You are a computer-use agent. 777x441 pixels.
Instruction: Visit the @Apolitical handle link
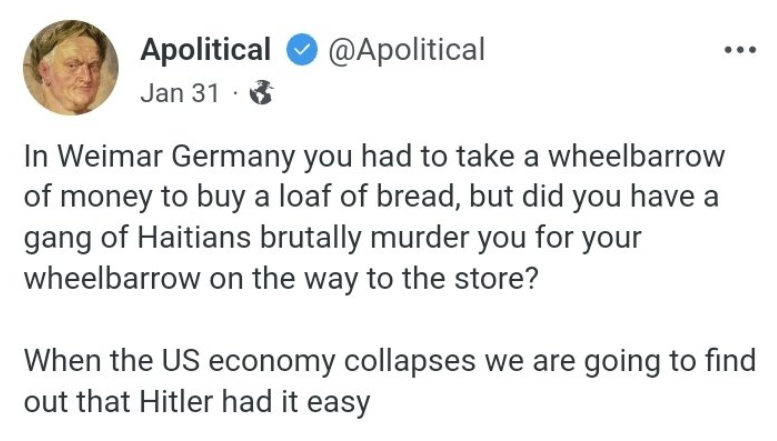[406, 50]
